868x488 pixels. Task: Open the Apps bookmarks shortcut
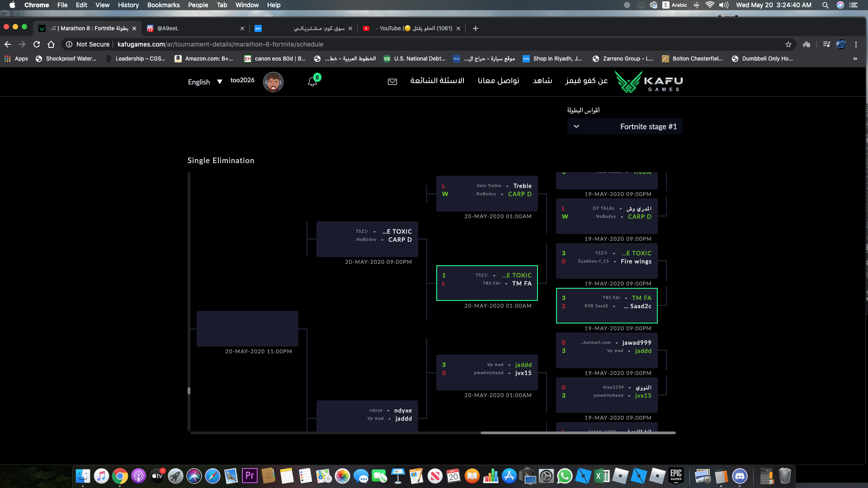pyautogui.click(x=16, y=59)
